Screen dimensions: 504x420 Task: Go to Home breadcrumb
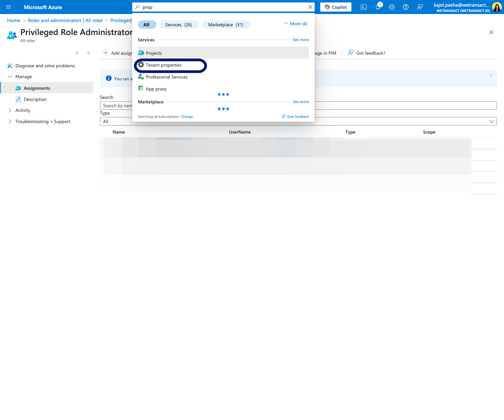(x=14, y=20)
